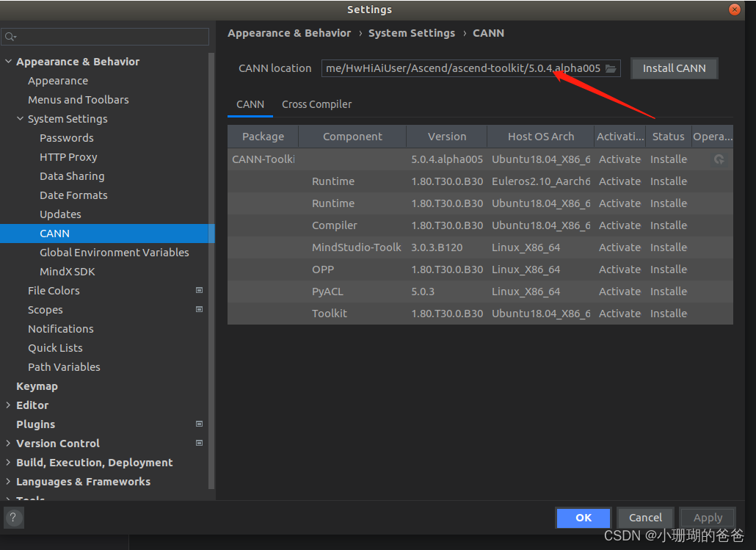Image resolution: width=756 pixels, height=550 pixels.
Task: Click the help question mark button
Action: (x=13, y=518)
